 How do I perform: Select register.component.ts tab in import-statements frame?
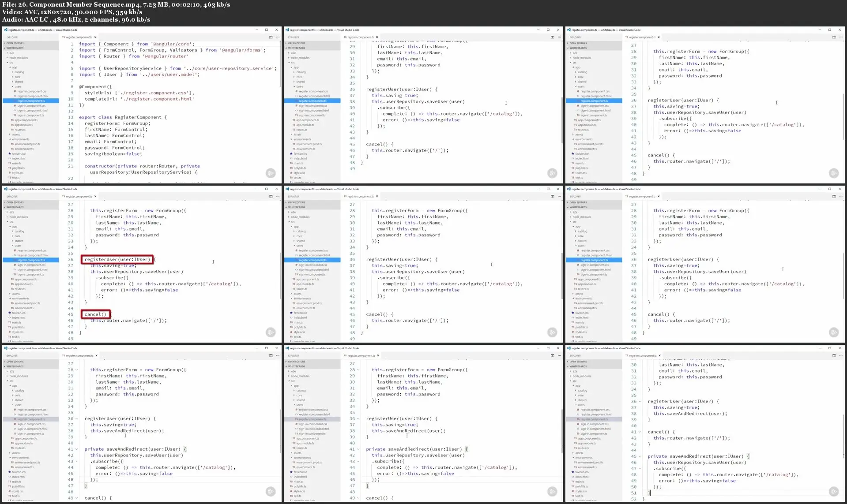[79, 37]
